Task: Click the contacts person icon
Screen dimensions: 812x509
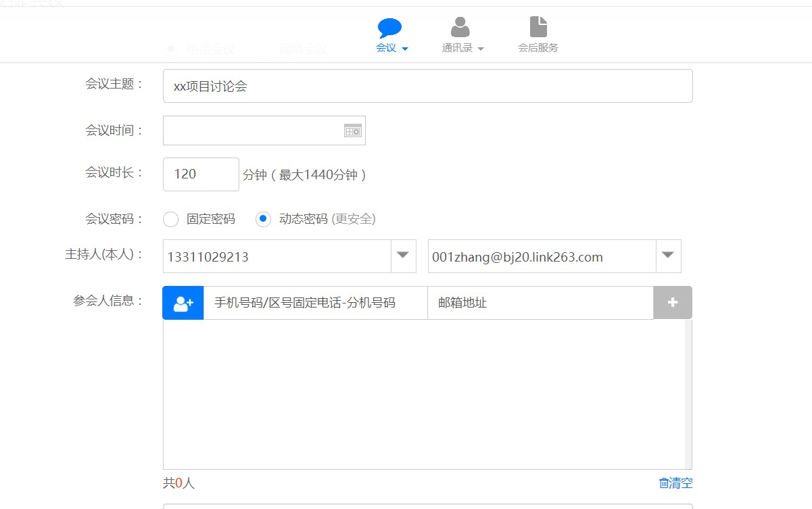Action: [460, 28]
